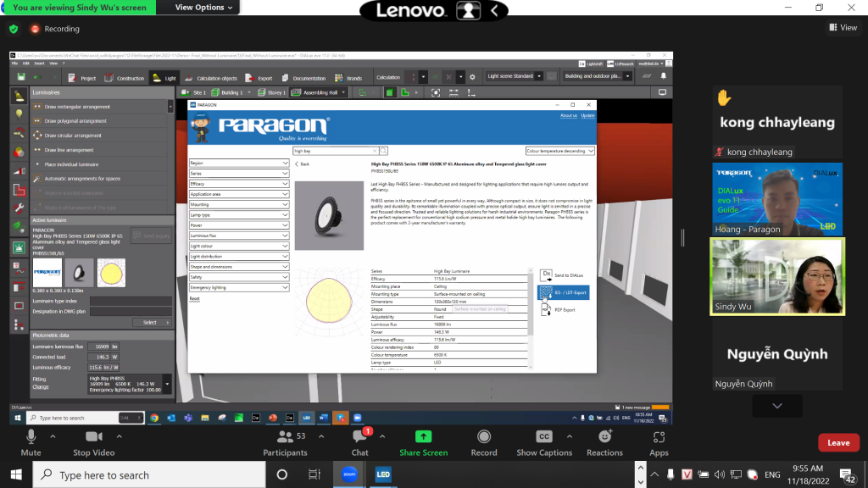
Task: Expand the Colour temperature descending sort dropdown
Action: pyautogui.click(x=559, y=151)
